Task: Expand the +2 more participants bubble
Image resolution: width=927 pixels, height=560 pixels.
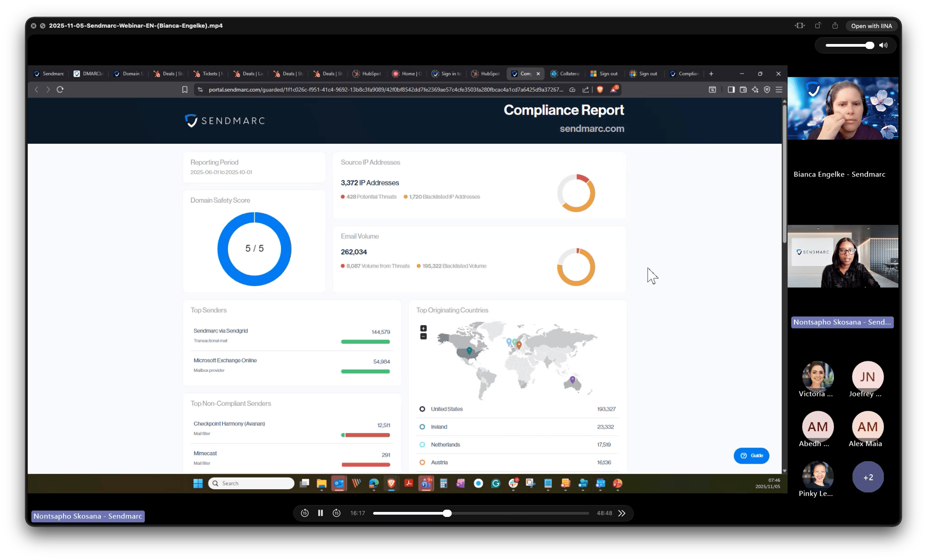Action: pos(868,477)
